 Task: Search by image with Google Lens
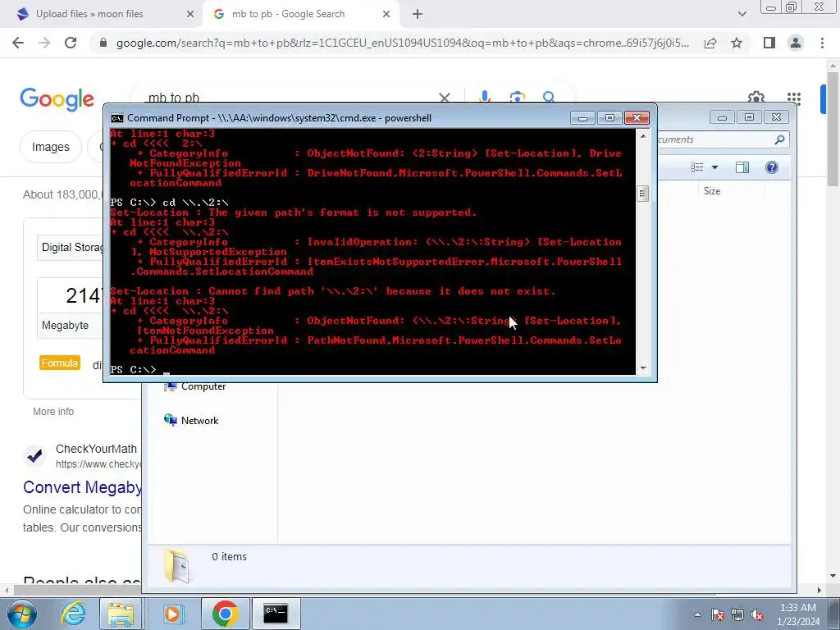[517, 97]
